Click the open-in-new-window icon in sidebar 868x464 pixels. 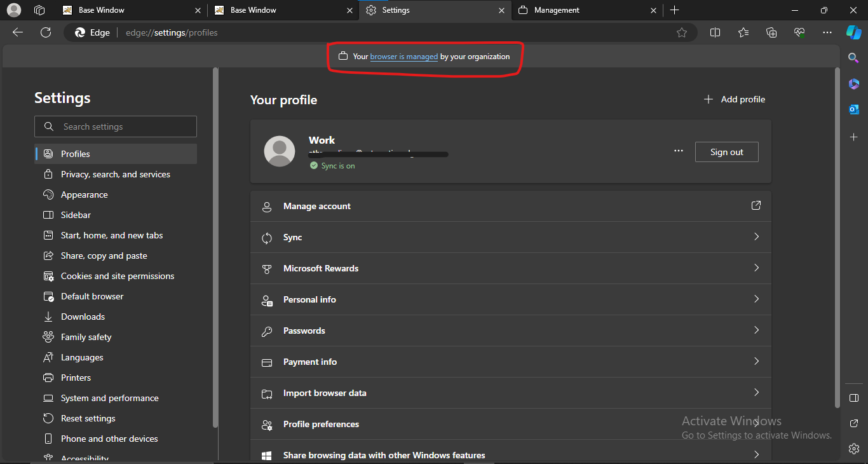(853, 423)
